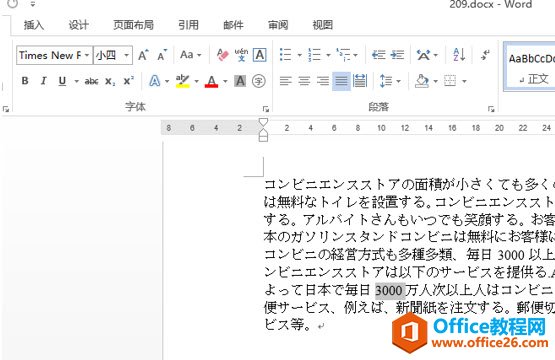Image resolution: width=555 pixels, height=360 pixels.
Task: Click Customize Quick Access Toolbar arrow
Action: click(33, 4)
